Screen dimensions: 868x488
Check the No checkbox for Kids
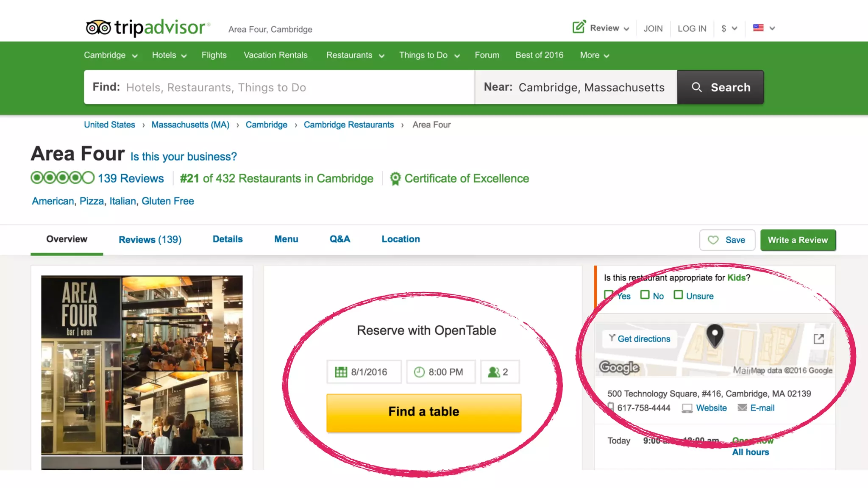coord(645,294)
